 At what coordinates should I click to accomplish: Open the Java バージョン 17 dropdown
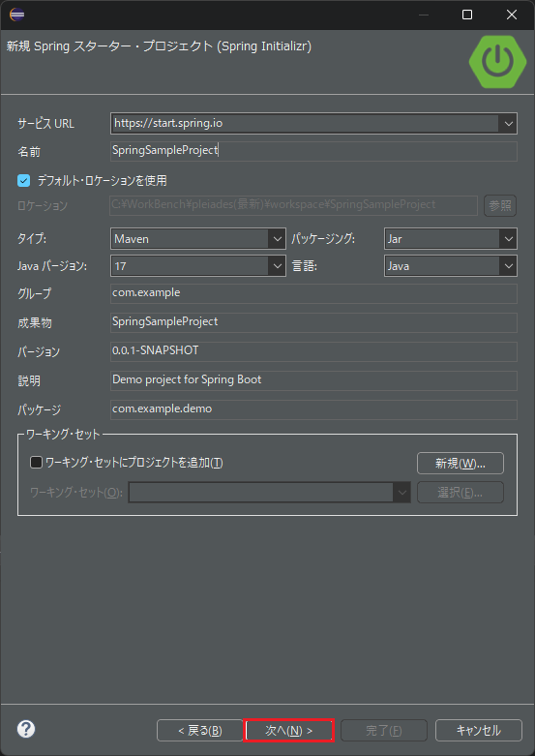198,265
